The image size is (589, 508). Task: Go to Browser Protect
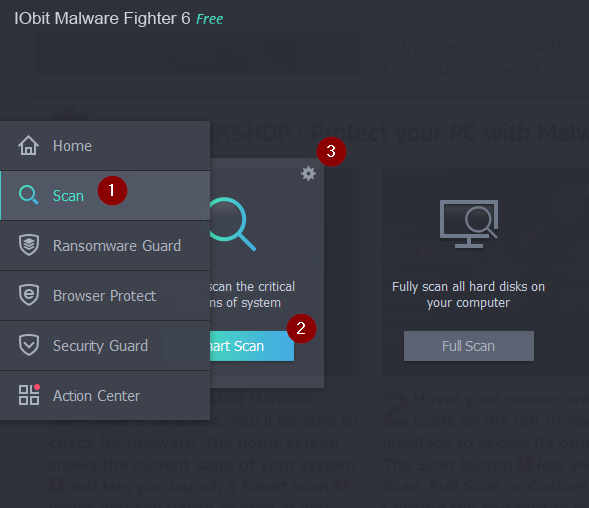(105, 296)
